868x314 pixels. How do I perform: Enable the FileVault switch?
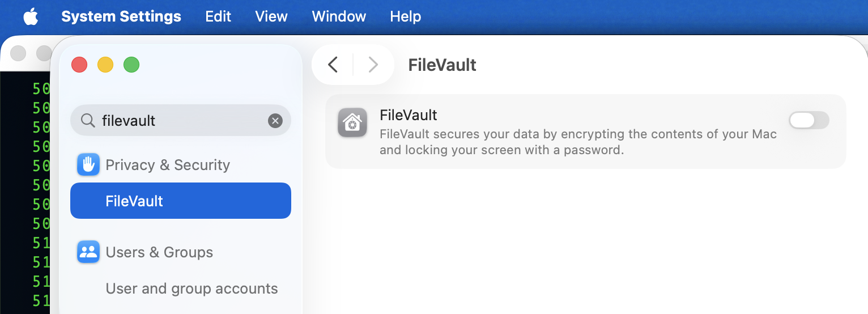click(x=809, y=120)
